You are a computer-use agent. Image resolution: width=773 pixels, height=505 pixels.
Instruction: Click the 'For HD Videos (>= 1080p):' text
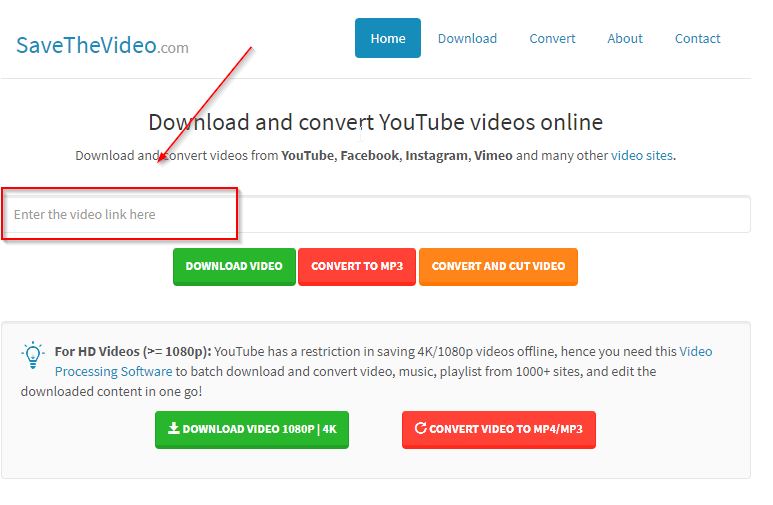(133, 351)
